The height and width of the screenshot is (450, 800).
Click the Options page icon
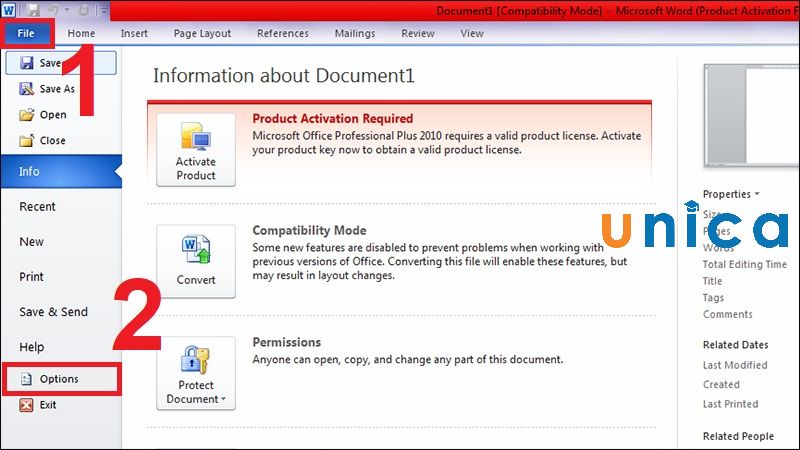click(26, 379)
